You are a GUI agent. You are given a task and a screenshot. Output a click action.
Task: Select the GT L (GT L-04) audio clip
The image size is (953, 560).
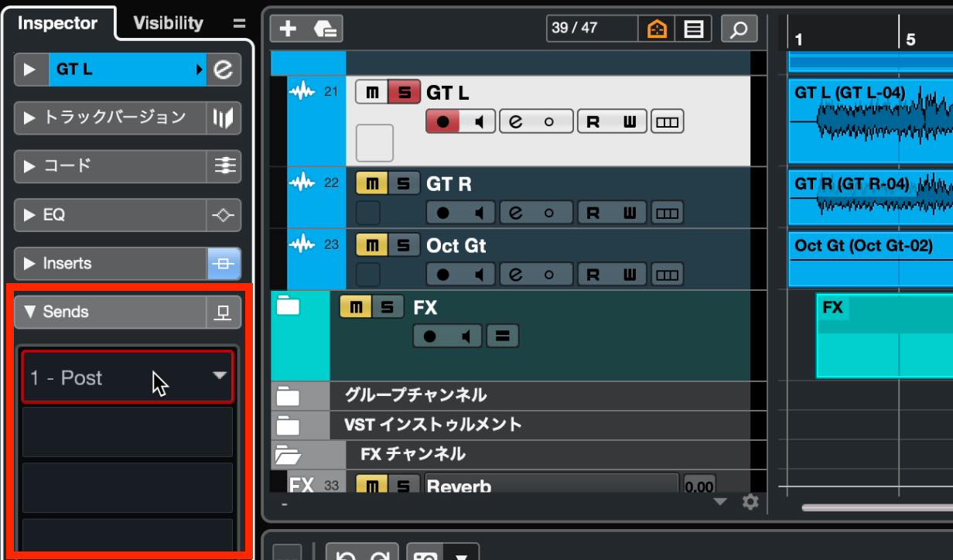click(870, 120)
